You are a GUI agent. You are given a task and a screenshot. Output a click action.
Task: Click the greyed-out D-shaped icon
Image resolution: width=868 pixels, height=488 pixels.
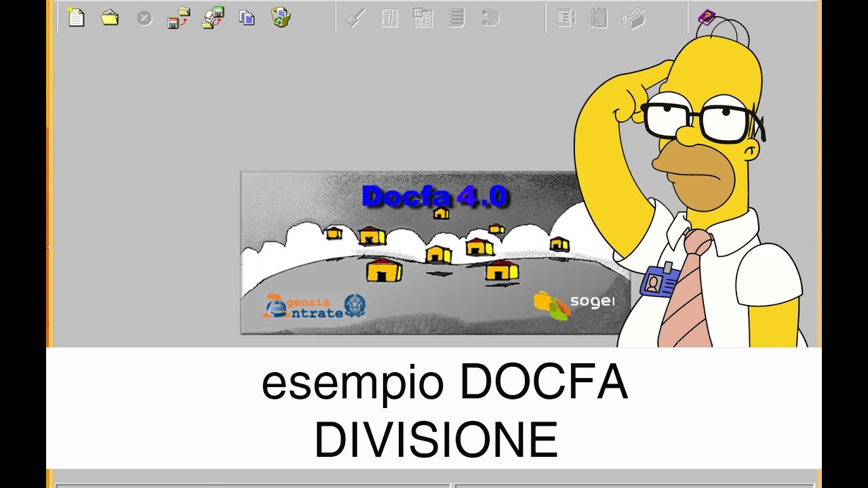pos(490,18)
